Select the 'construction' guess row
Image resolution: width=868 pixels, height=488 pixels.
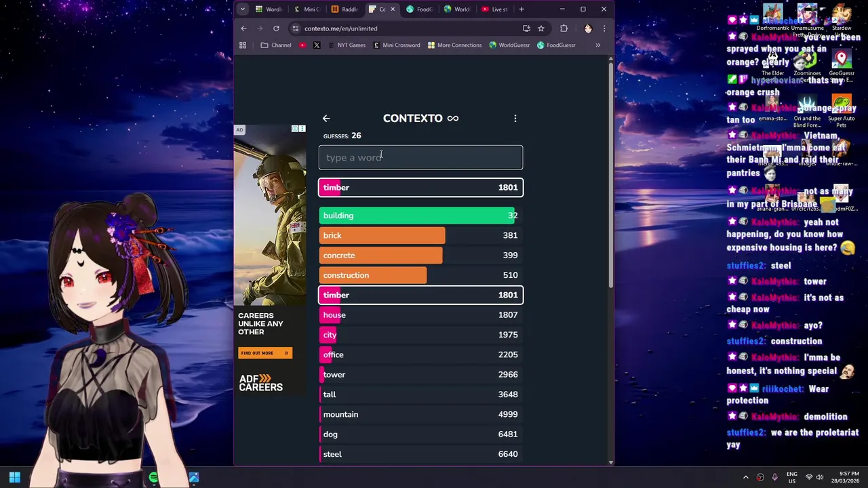click(420, 275)
